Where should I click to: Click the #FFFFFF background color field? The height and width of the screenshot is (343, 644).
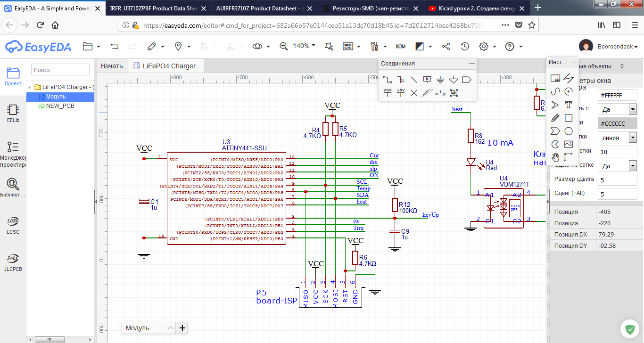tap(617, 95)
